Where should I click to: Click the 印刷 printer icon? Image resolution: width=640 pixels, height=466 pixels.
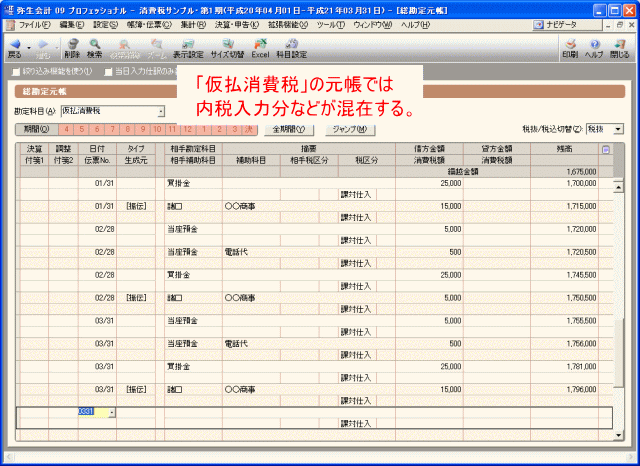(570, 44)
